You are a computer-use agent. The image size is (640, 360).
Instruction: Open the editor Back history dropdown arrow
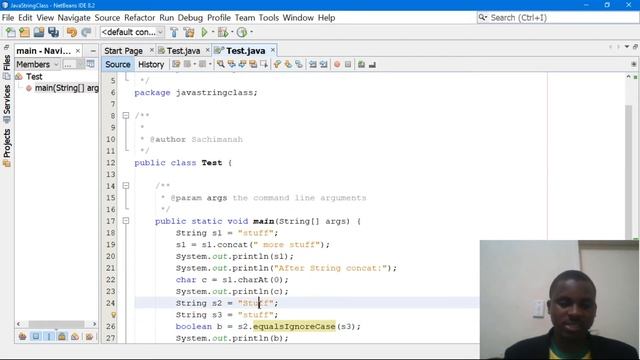coord(194,64)
